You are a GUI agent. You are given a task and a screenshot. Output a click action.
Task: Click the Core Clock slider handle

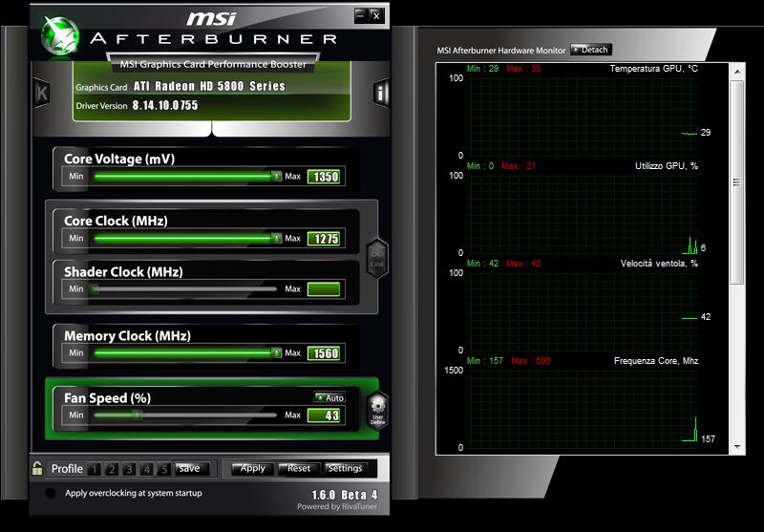click(277, 238)
